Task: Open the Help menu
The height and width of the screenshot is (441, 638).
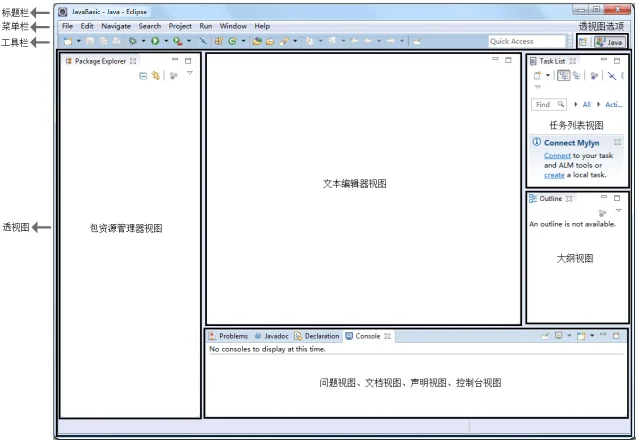Action: [262, 26]
